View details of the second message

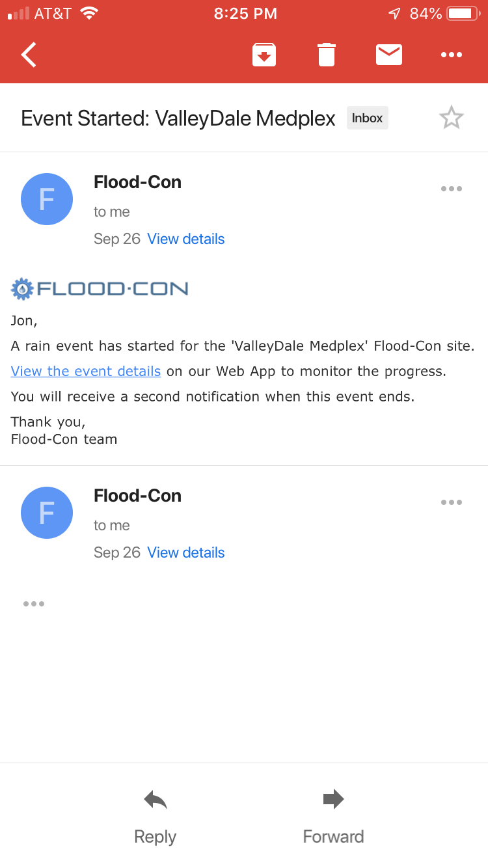coord(186,552)
